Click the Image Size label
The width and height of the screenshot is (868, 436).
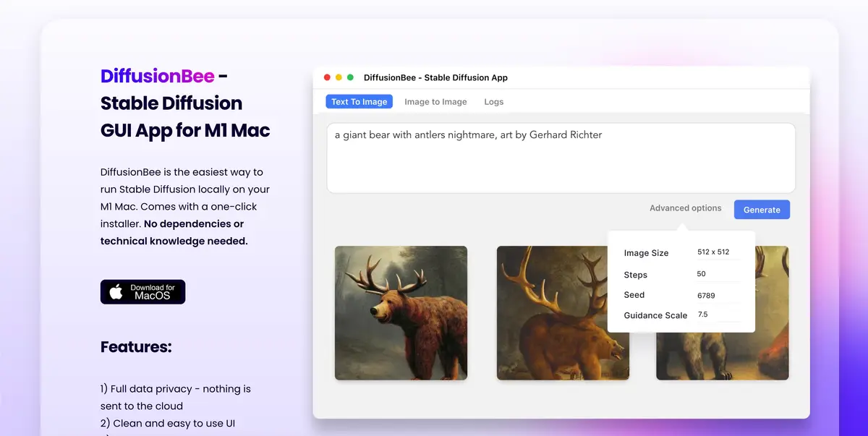coord(646,253)
